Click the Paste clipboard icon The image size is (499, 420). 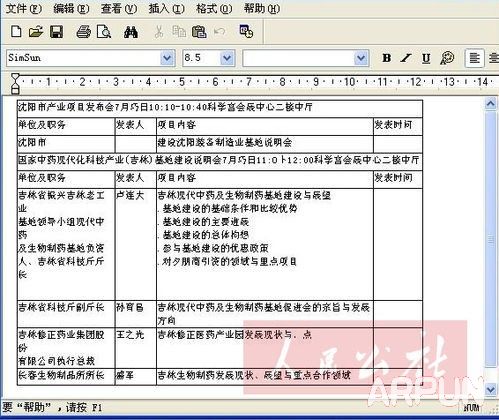(199, 32)
